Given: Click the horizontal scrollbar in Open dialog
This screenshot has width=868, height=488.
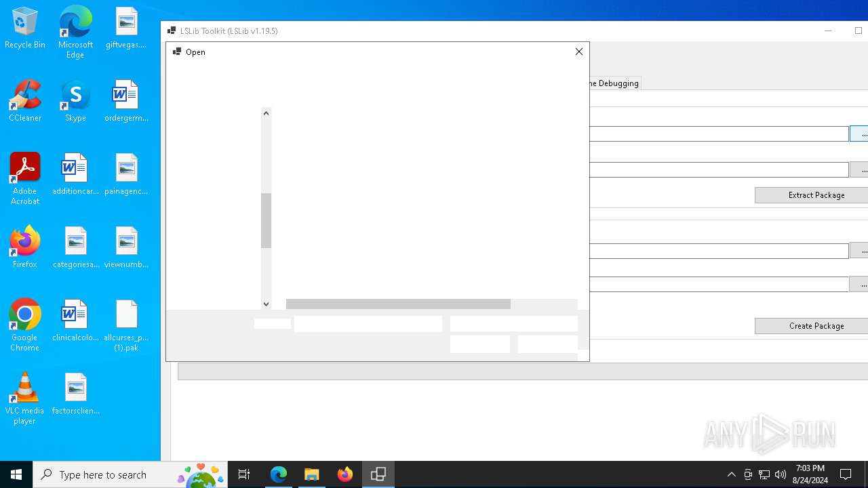Looking at the screenshot, I should (398, 304).
